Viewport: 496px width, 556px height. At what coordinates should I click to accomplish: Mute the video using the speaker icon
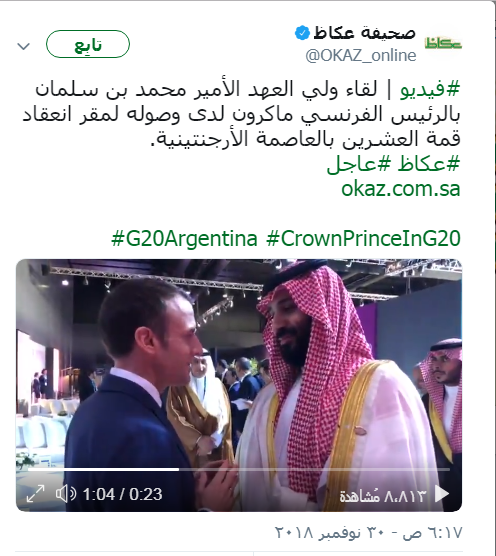pos(66,494)
